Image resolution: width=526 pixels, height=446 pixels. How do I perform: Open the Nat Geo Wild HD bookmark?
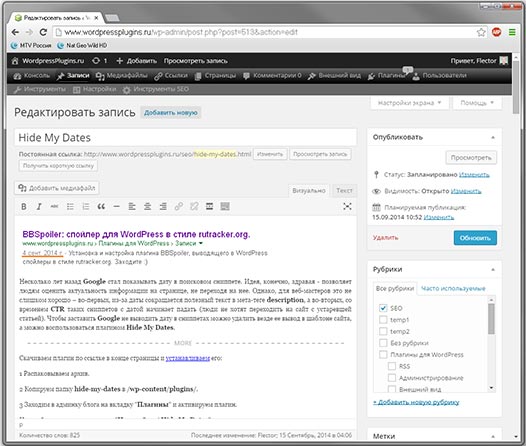(82, 45)
